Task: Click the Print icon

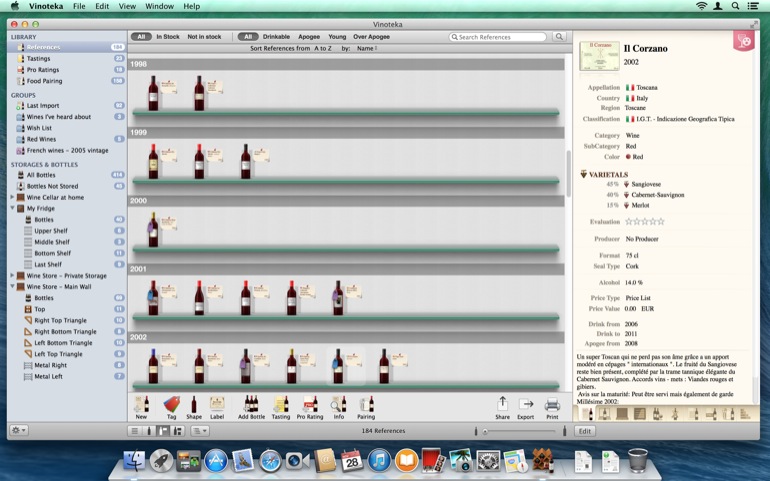Action: coord(552,405)
